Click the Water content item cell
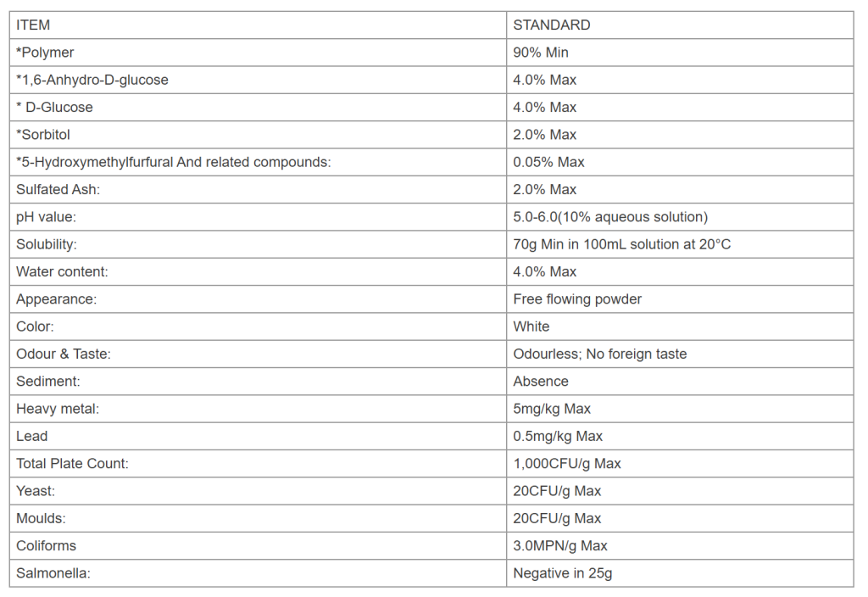This screenshot has width=868, height=597. (x=258, y=272)
